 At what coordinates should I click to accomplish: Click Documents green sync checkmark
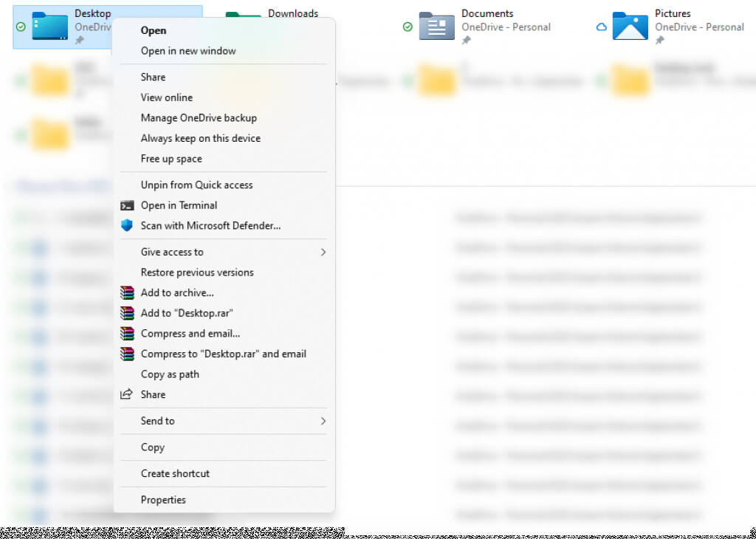[408, 27]
